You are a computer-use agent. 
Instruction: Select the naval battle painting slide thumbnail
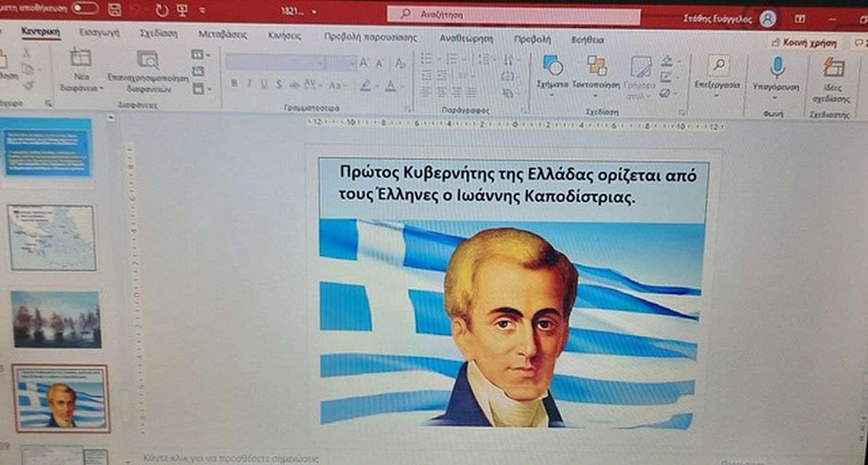[x=56, y=320]
